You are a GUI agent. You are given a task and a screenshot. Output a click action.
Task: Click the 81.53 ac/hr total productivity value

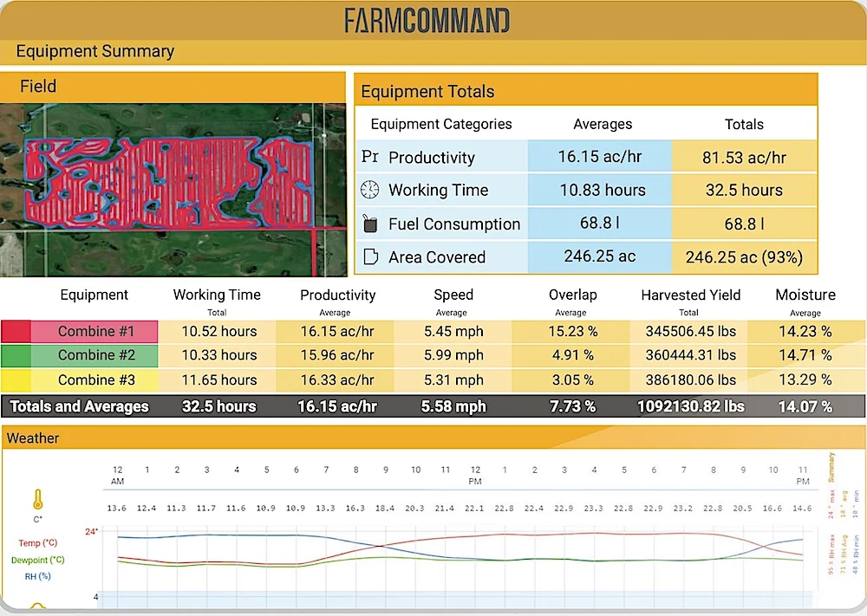(x=744, y=158)
